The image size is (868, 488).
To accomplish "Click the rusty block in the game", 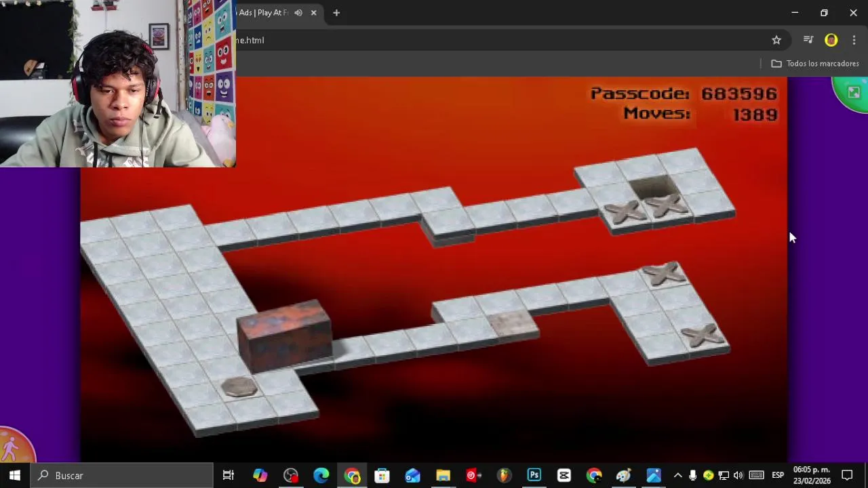I will (285, 336).
